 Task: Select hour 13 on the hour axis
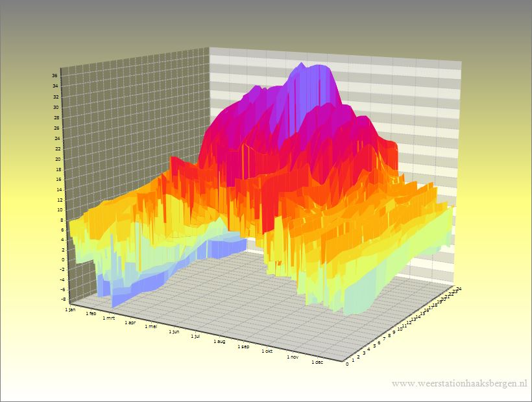(413, 320)
